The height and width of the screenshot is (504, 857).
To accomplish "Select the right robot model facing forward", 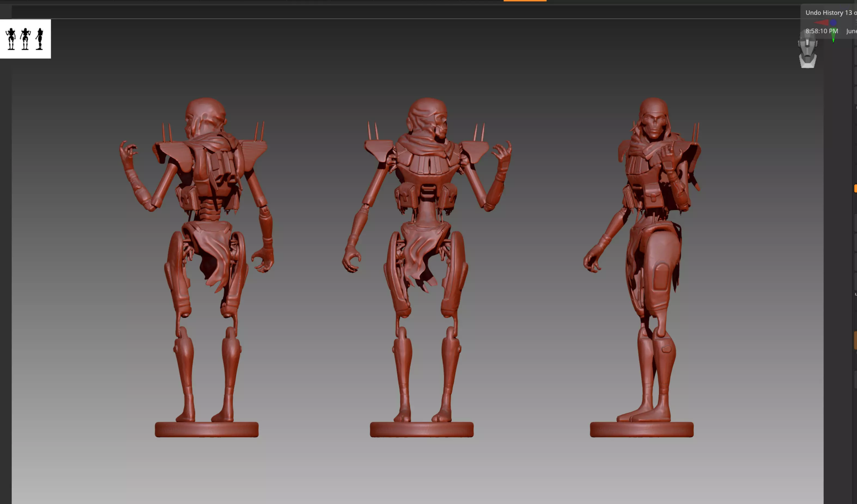I will click(642, 267).
